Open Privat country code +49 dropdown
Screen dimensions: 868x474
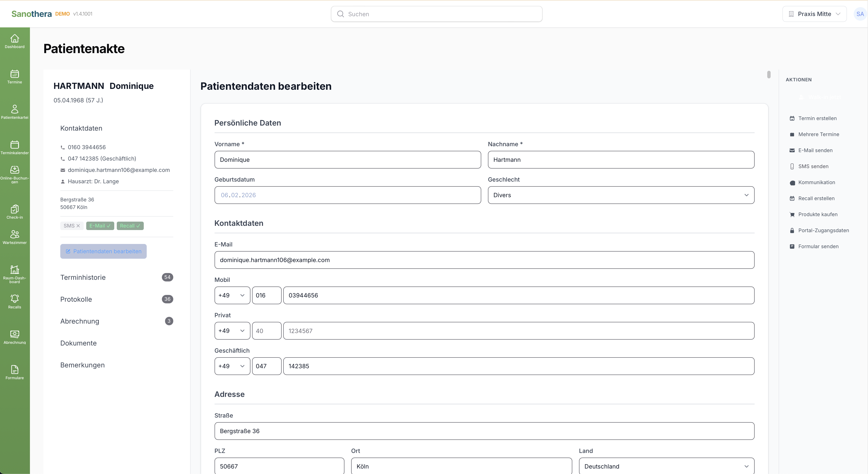click(x=232, y=331)
